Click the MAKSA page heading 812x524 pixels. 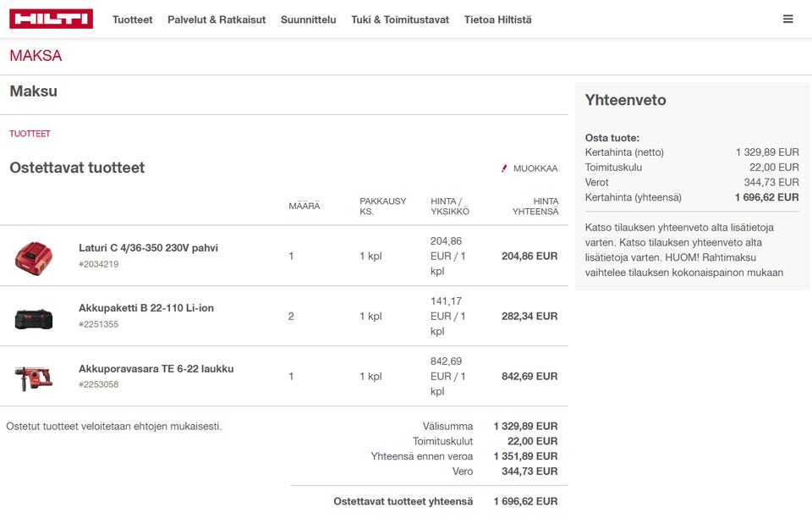pyautogui.click(x=36, y=56)
